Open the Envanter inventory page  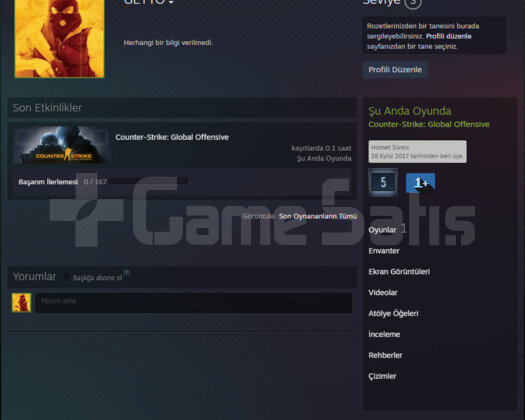(x=384, y=251)
